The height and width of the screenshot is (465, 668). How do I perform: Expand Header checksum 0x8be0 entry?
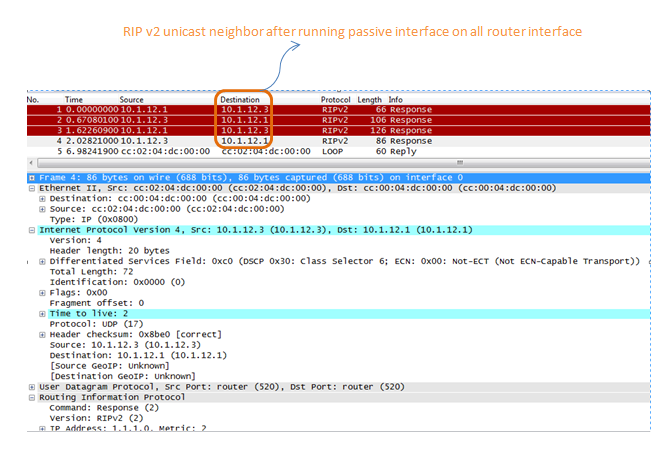[42, 335]
